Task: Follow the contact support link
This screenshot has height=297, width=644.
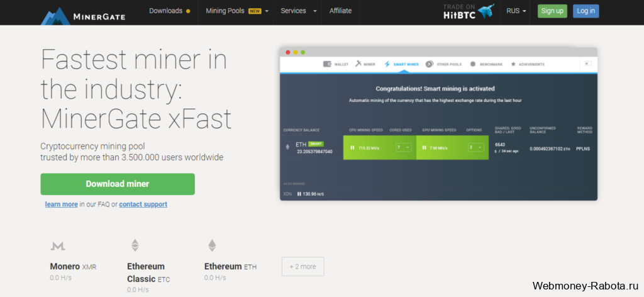Action: [x=143, y=204]
